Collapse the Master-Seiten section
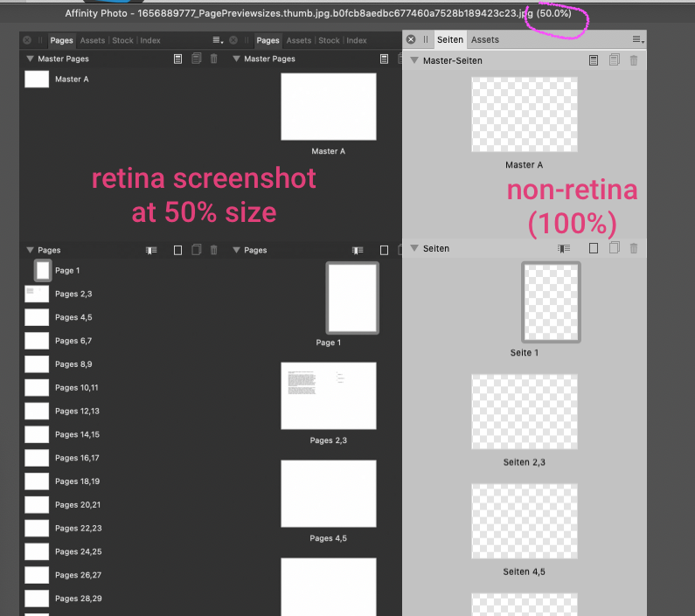Screen dimensions: 695x616 coord(414,60)
